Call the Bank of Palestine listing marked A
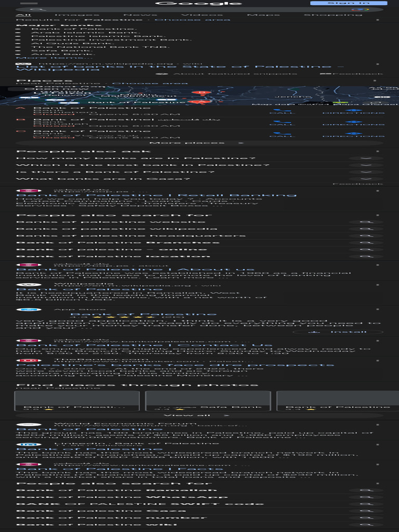 click(282, 111)
